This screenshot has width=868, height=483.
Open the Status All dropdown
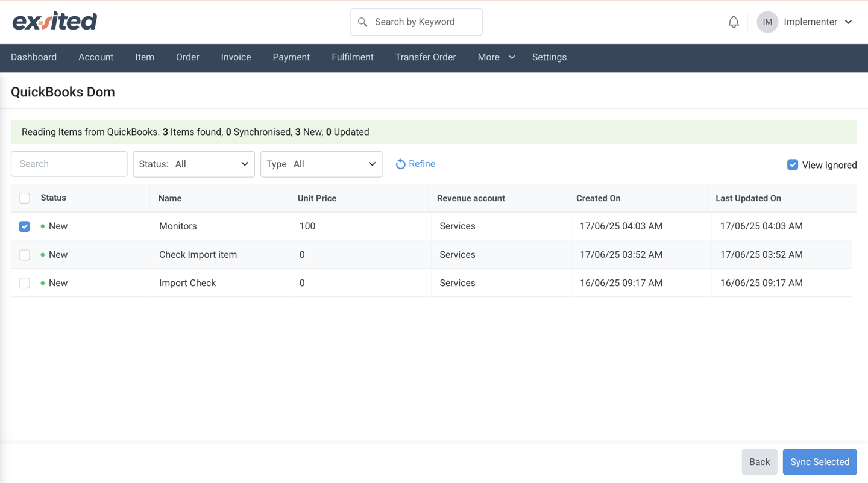coord(193,164)
